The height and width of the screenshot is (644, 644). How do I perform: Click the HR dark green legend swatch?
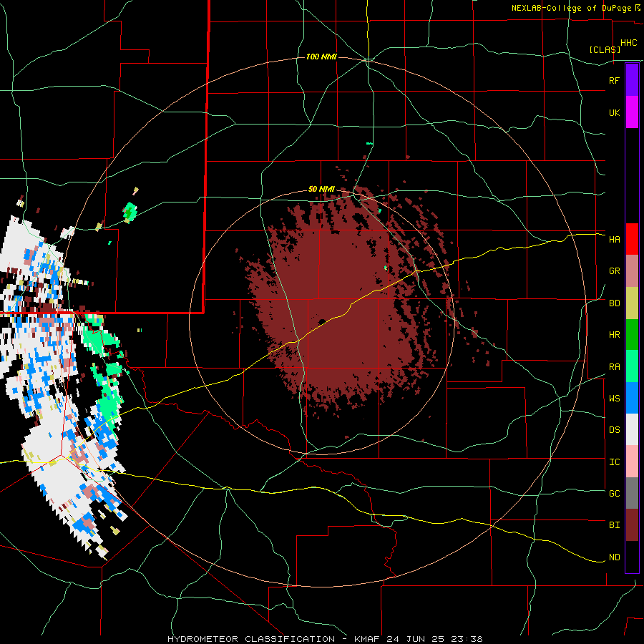pos(632,335)
